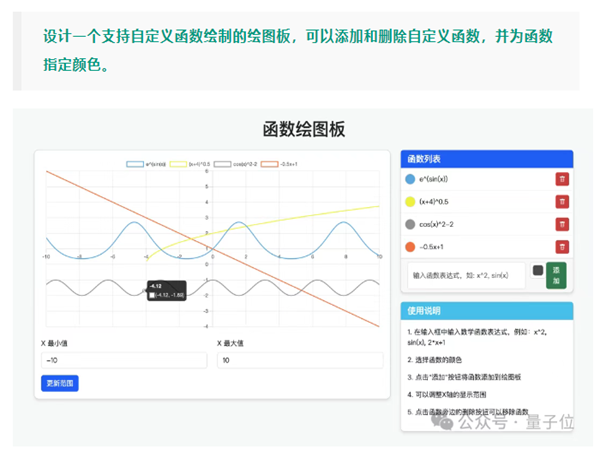Image resolution: width=600 pixels, height=450 pixels.
Task: Click the yellow dot beside (x+4)^0.5
Action: point(410,202)
